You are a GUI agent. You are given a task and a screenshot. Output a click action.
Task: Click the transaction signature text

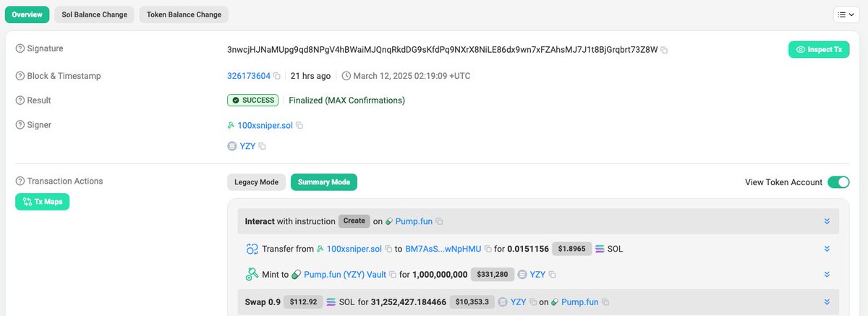tap(443, 50)
